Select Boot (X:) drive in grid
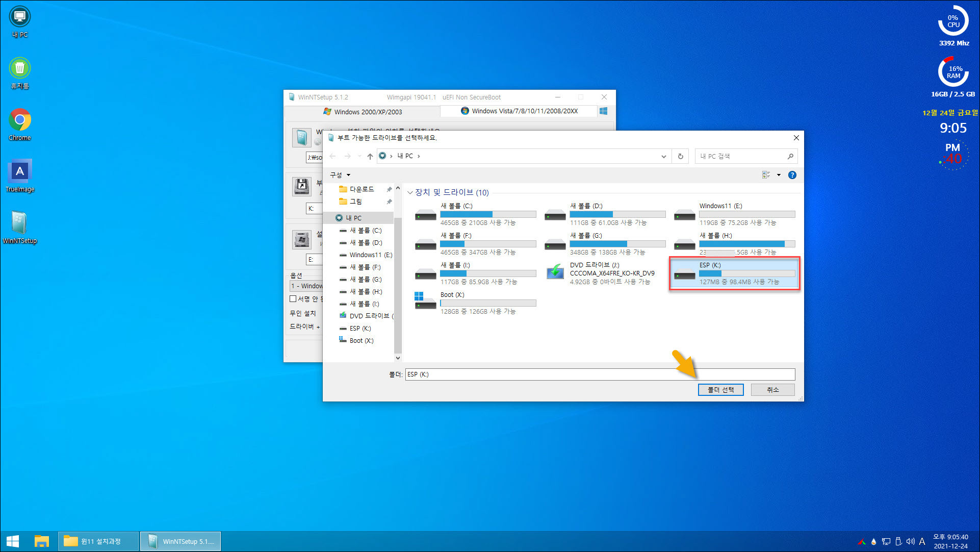The width and height of the screenshot is (980, 552). click(475, 303)
